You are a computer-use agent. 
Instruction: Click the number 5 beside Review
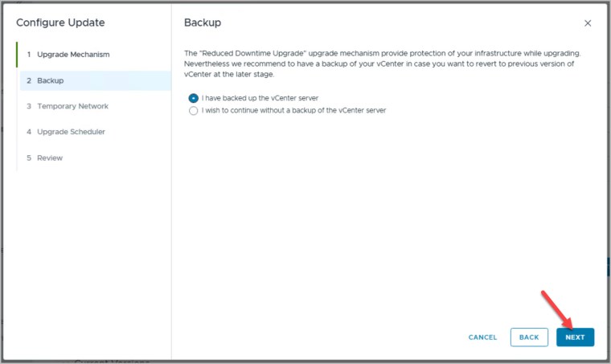29,157
